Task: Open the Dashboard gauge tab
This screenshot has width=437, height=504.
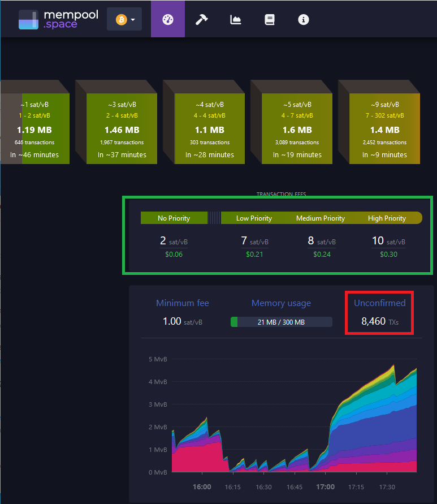Action: (x=168, y=19)
